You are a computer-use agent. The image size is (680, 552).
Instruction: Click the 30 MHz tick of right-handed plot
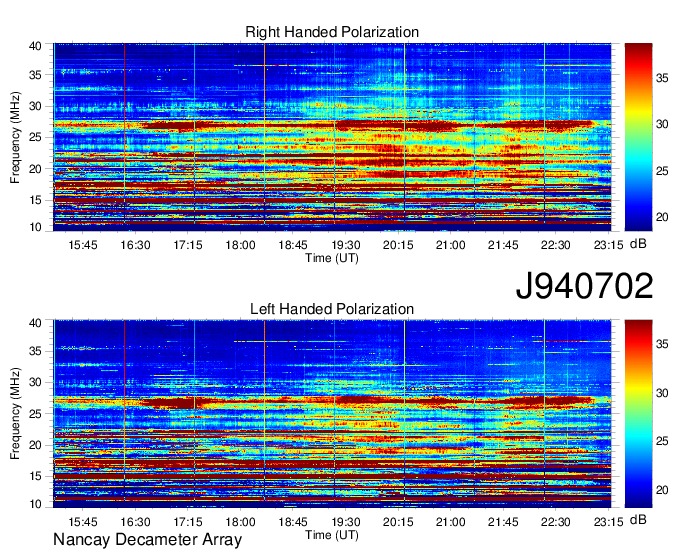(x=35, y=106)
